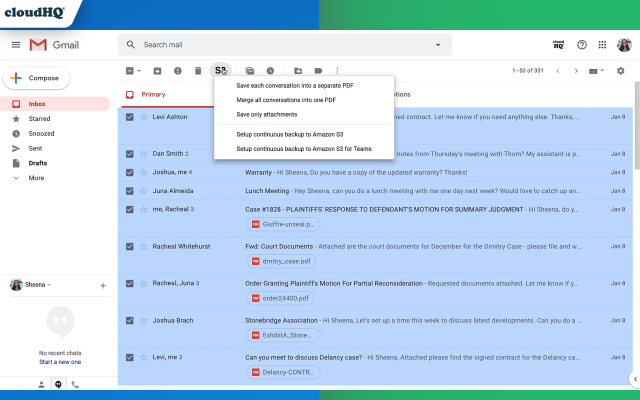Uncheck the Joshua, me Warranty checkbox
The width and height of the screenshot is (640, 400).
tap(130, 173)
